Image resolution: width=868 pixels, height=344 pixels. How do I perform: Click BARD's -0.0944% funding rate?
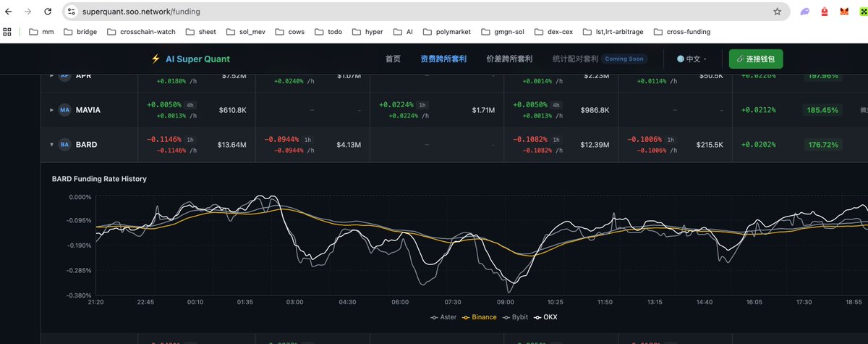click(283, 139)
